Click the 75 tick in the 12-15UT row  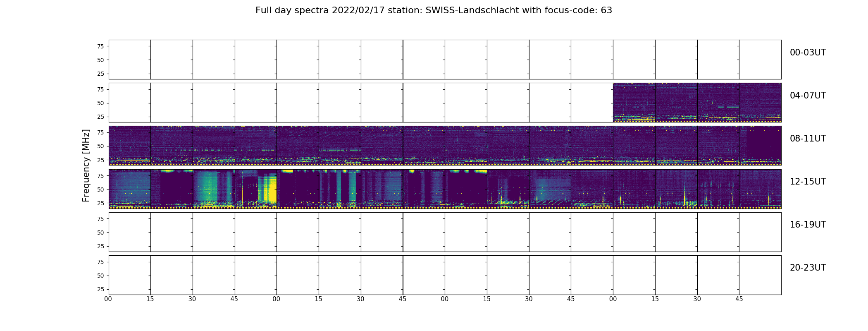100,175
